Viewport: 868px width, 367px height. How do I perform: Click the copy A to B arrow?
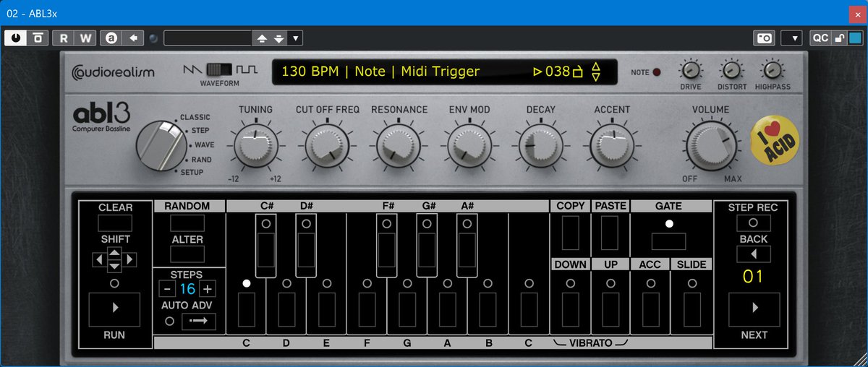coord(133,38)
